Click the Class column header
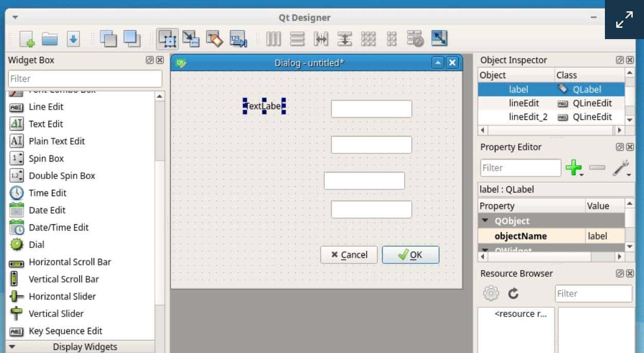 [x=589, y=75]
